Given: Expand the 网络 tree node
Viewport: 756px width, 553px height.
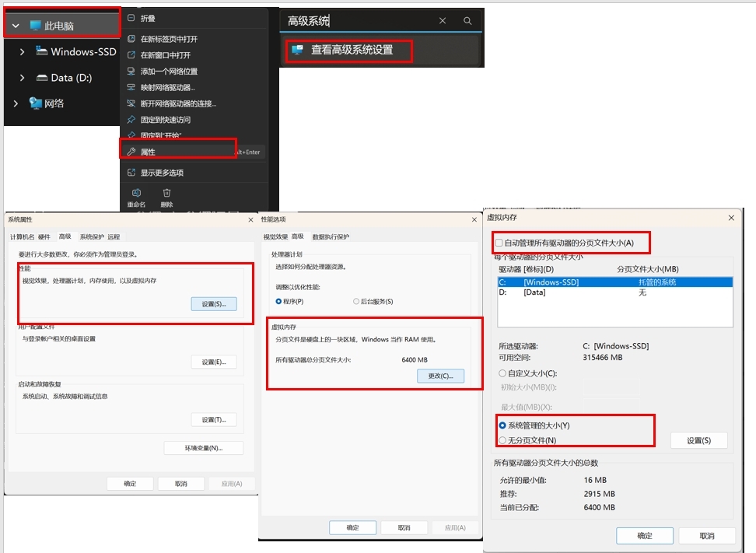Looking at the screenshot, I should pyautogui.click(x=16, y=103).
